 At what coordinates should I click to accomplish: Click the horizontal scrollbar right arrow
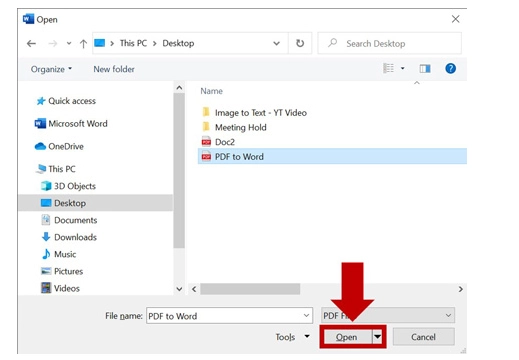461,289
